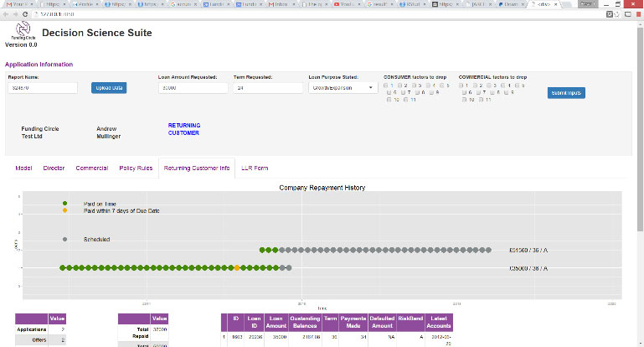644x347 pixels.
Task: Go back with the browser back arrow
Action: coord(6,14)
